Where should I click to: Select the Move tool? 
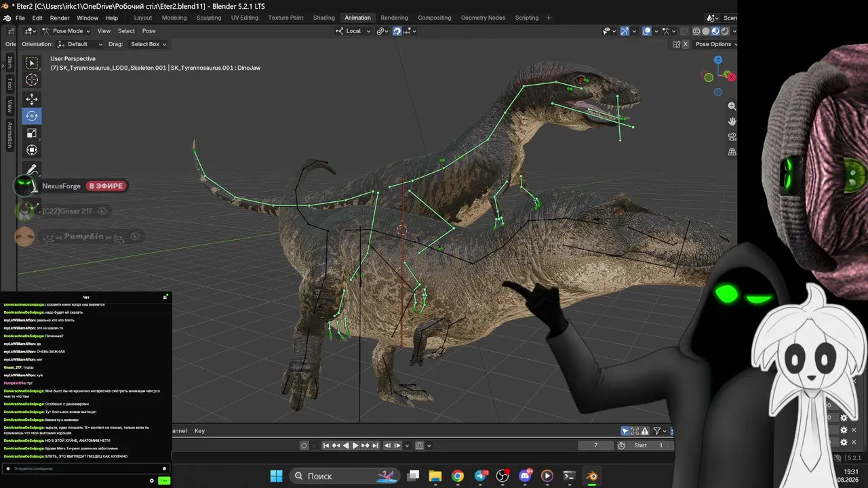[x=32, y=99]
